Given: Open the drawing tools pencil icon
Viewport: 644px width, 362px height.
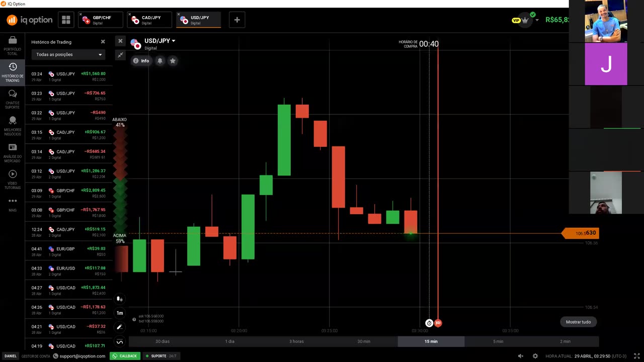Looking at the screenshot, I should coord(120,327).
